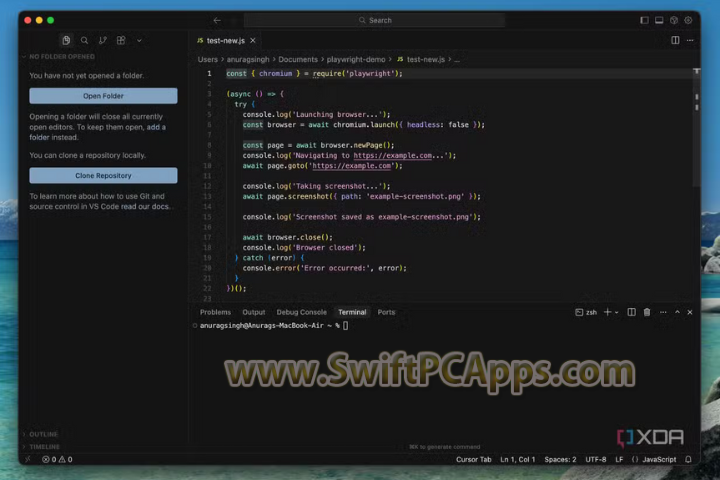Click Cursor Tab in the status bar

(x=473, y=459)
